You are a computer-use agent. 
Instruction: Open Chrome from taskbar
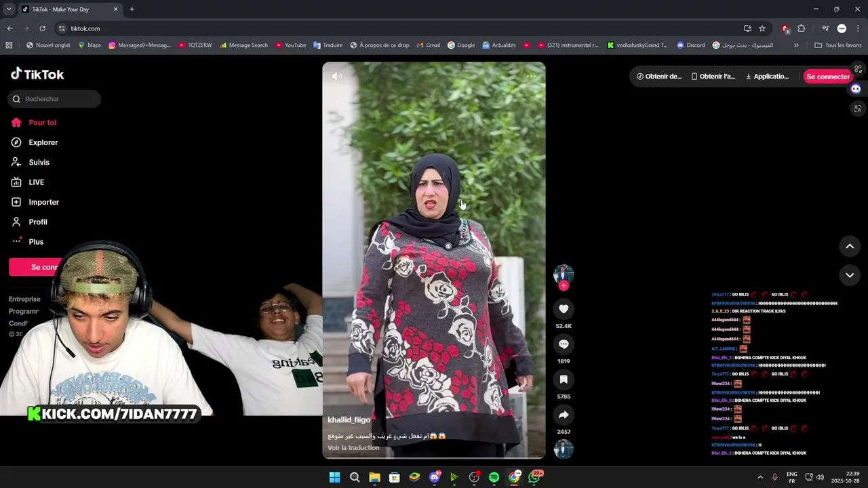514,477
